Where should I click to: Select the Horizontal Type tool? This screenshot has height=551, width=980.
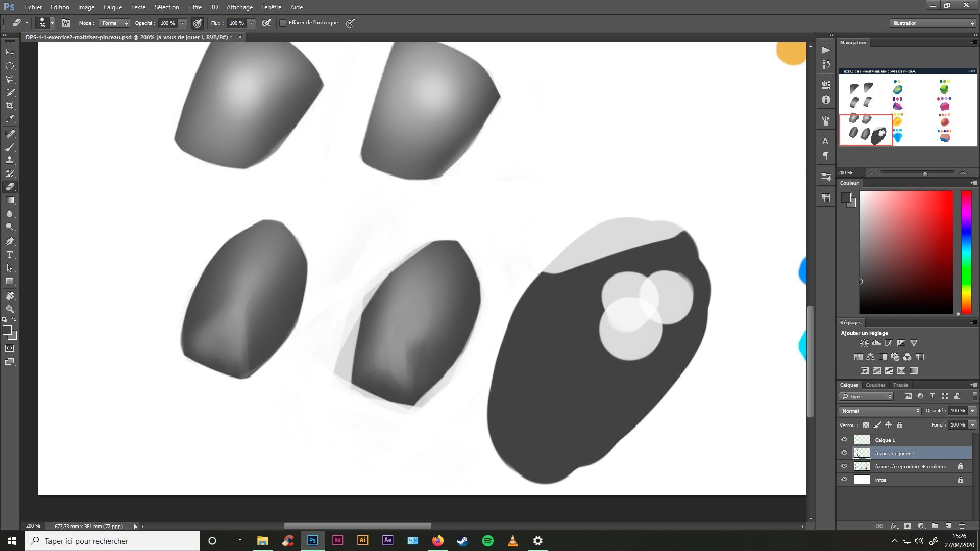pos(10,255)
